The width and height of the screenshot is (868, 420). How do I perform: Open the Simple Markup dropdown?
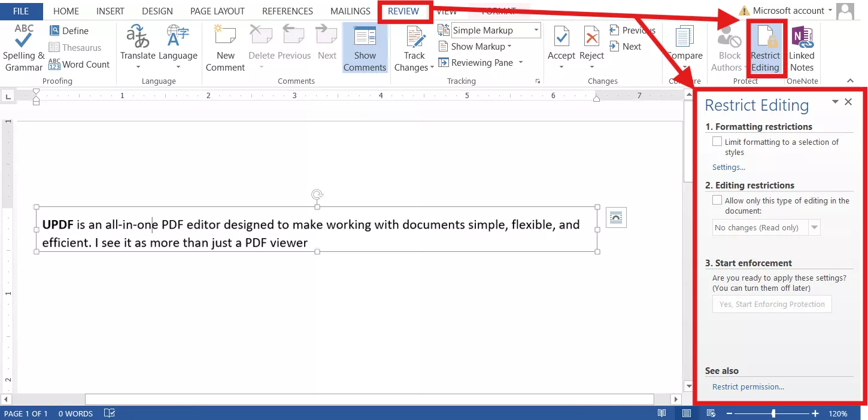pos(535,30)
